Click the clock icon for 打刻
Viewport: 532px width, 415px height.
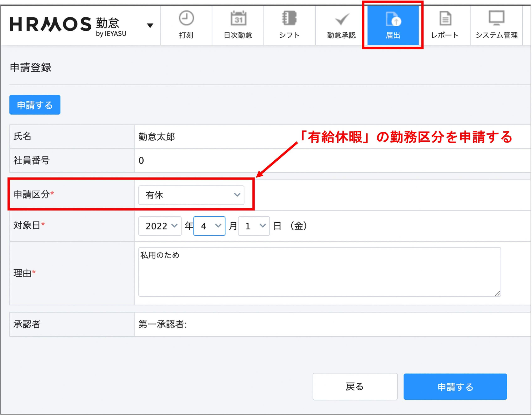[186, 18]
